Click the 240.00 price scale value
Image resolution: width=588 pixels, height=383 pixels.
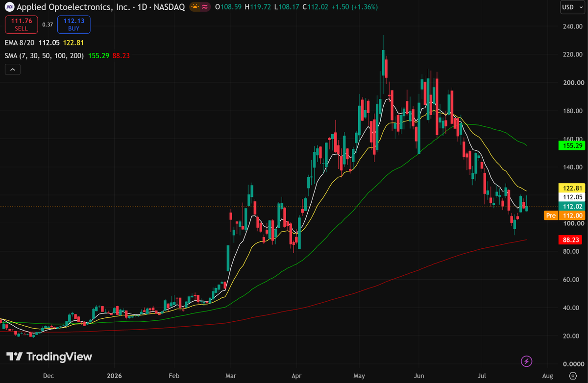tap(572, 26)
